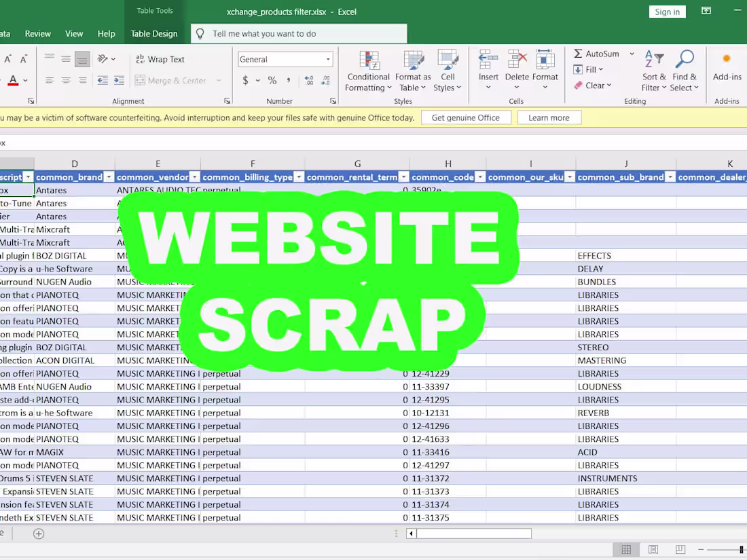The image size is (747, 560).
Task: Click the Sign in button
Action: [x=667, y=12]
